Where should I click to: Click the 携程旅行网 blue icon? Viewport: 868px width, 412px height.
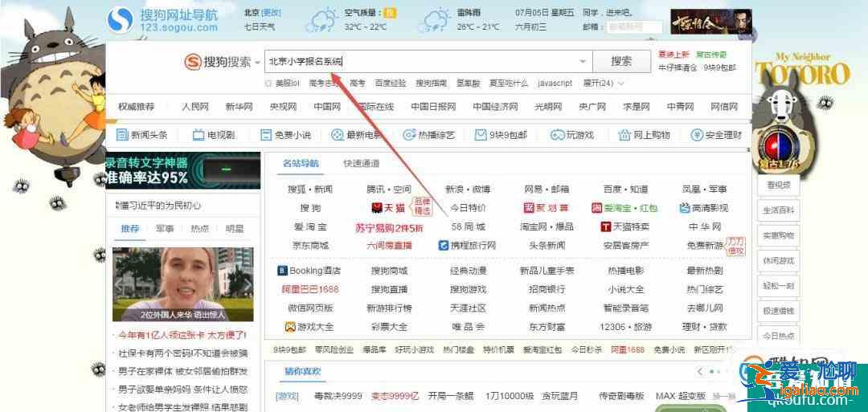pos(443,245)
